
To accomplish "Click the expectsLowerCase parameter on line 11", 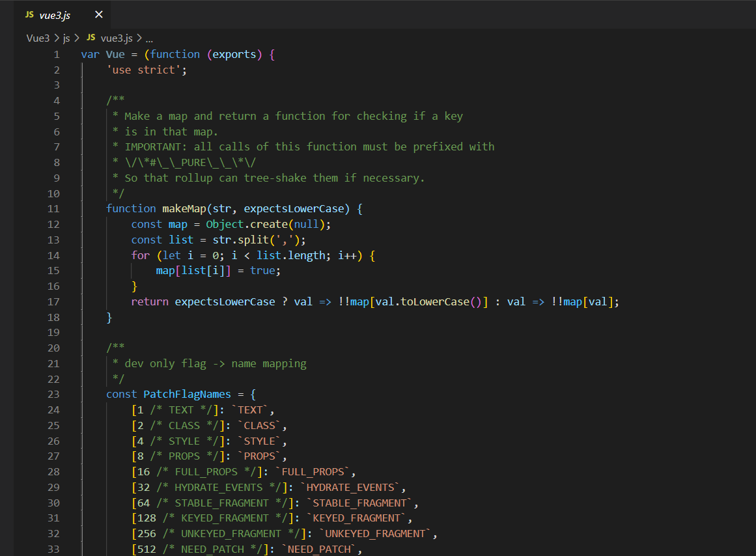I will (294, 209).
